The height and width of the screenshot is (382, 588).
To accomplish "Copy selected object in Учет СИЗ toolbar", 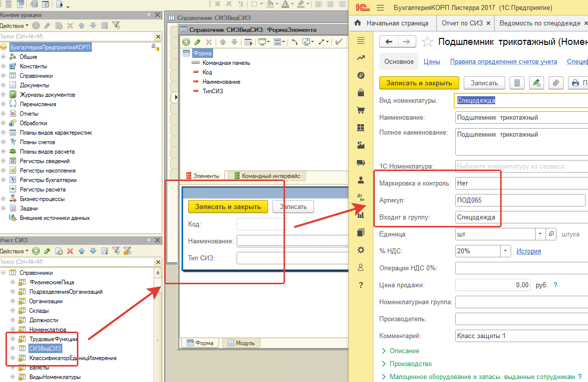I will [x=59, y=251].
